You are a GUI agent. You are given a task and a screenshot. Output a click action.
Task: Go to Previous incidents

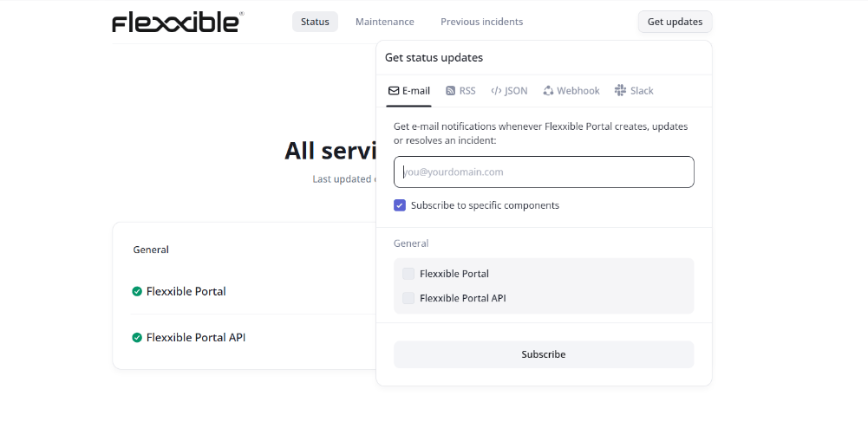[481, 22]
